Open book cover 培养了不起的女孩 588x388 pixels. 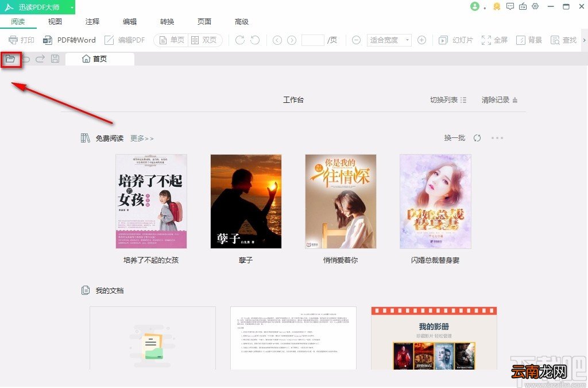(x=151, y=202)
